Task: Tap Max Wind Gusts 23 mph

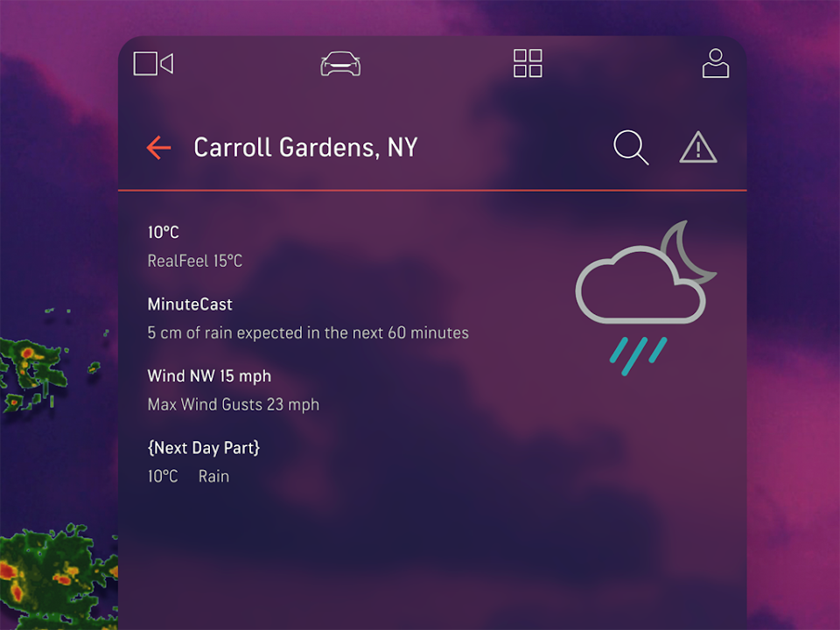Action: pos(234,404)
